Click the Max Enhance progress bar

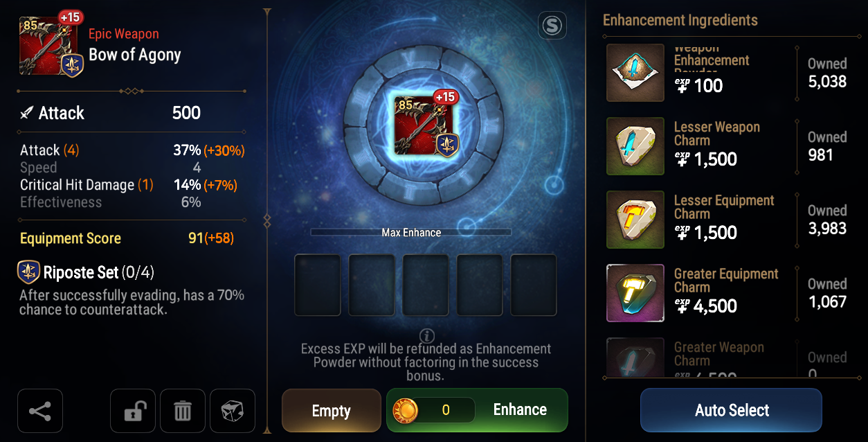[x=411, y=233]
